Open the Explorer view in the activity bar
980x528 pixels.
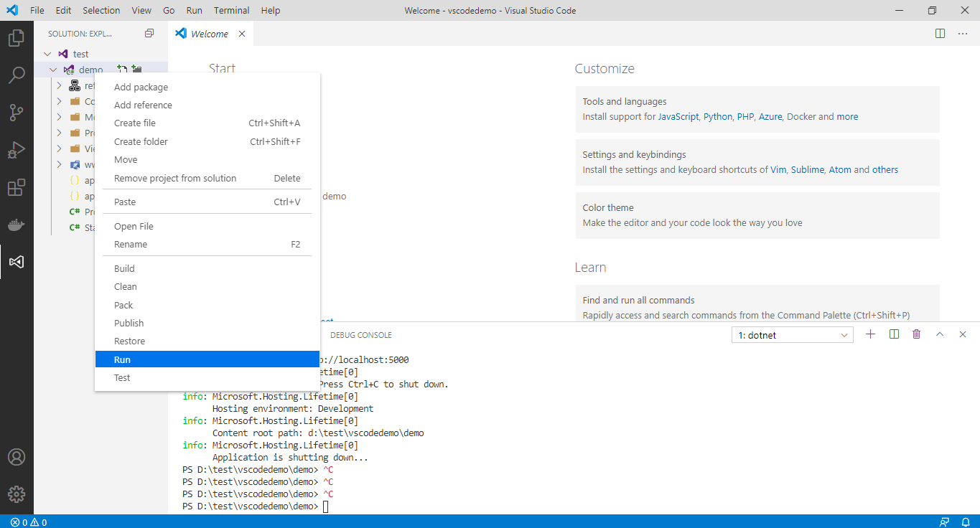[x=17, y=38]
